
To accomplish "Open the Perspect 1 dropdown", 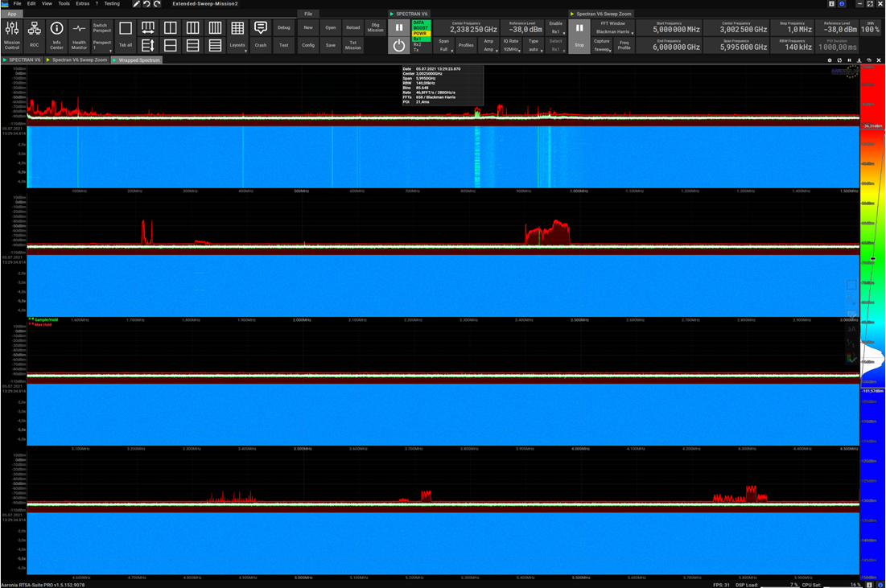I will (102, 45).
